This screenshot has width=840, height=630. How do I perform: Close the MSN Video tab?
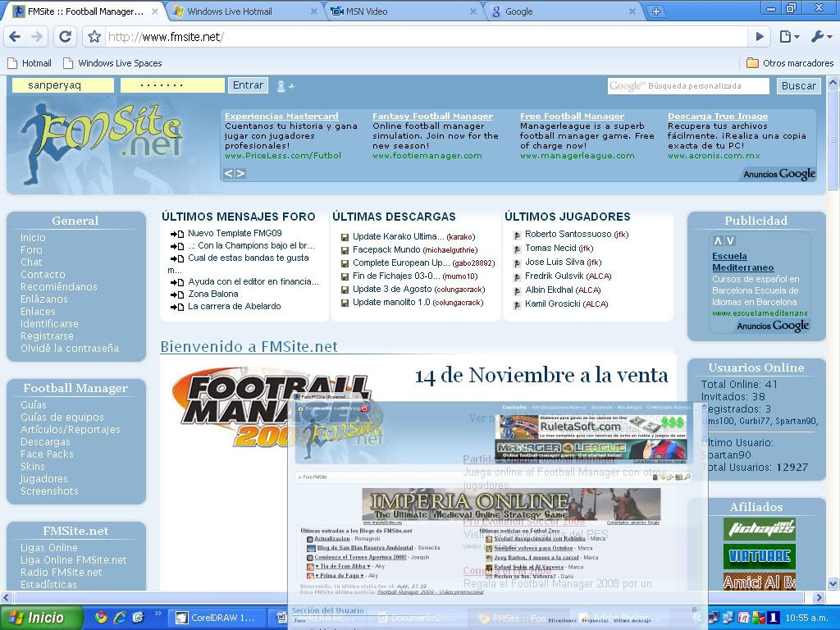click(473, 11)
